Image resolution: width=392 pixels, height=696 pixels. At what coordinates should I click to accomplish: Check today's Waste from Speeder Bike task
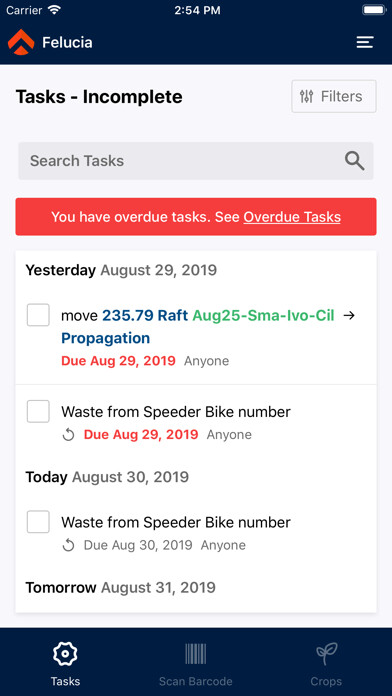point(38,522)
